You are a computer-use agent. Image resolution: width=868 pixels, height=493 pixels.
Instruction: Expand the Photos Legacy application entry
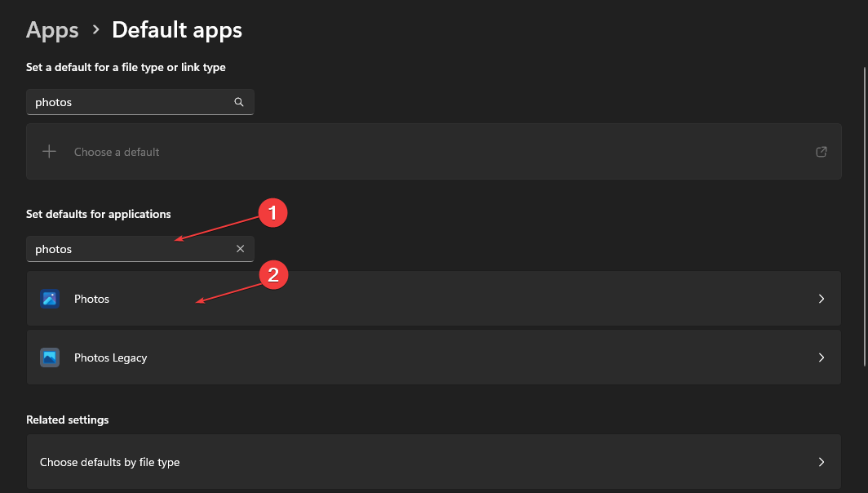pyautogui.click(x=432, y=358)
